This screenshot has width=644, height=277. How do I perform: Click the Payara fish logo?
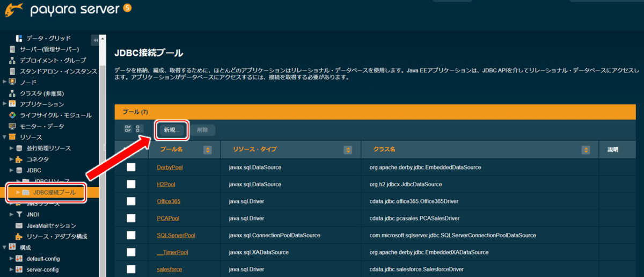tap(13, 10)
